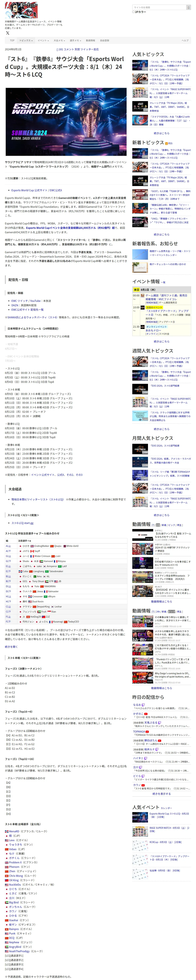Click the Twitch icon next to なるお
196x980 pixels.
pyautogui.click(x=143, y=705)
